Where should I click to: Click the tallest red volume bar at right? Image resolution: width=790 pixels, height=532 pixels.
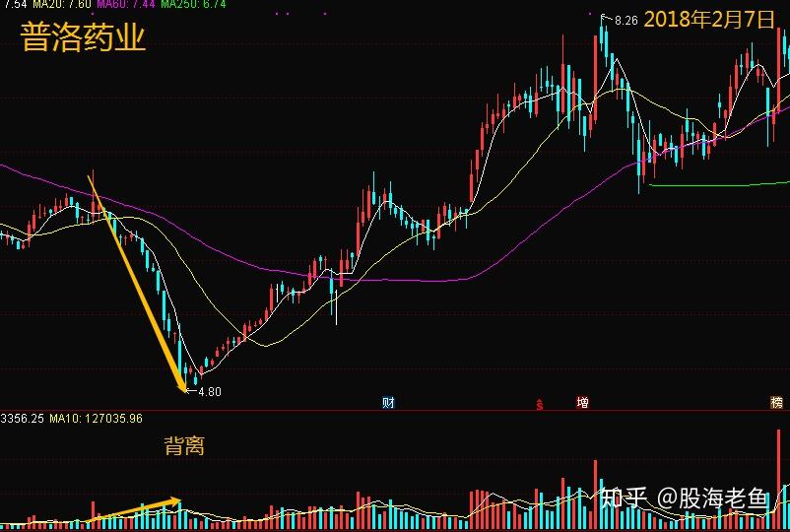(x=779, y=479)
